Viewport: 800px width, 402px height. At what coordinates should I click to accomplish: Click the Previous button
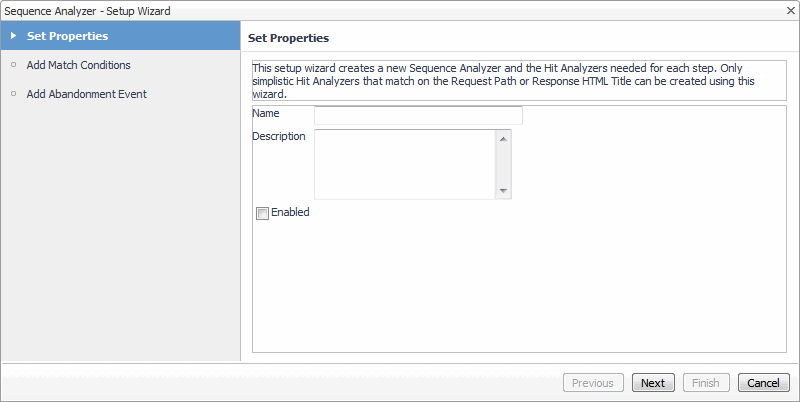(x=593, y=383)
